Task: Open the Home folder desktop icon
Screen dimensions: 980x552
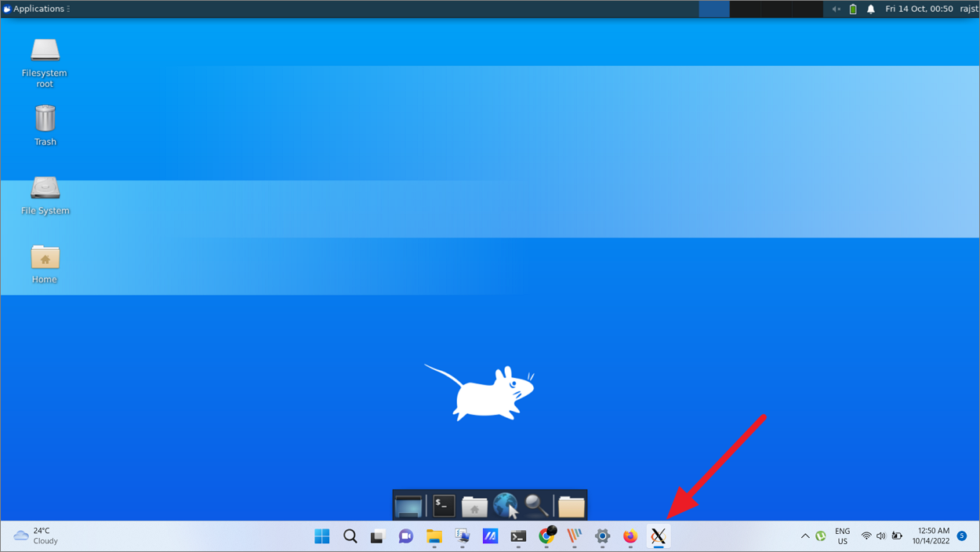Action: coord(45,264)
